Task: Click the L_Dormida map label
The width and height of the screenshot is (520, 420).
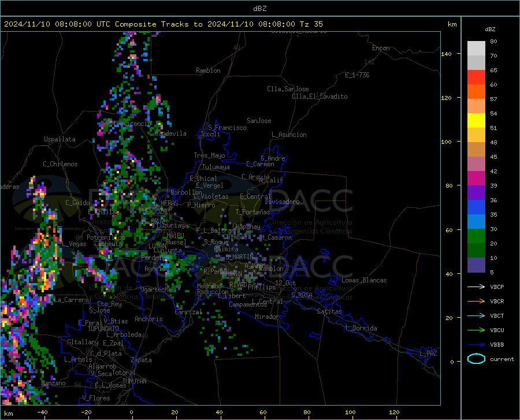Action: pos(361,328)
